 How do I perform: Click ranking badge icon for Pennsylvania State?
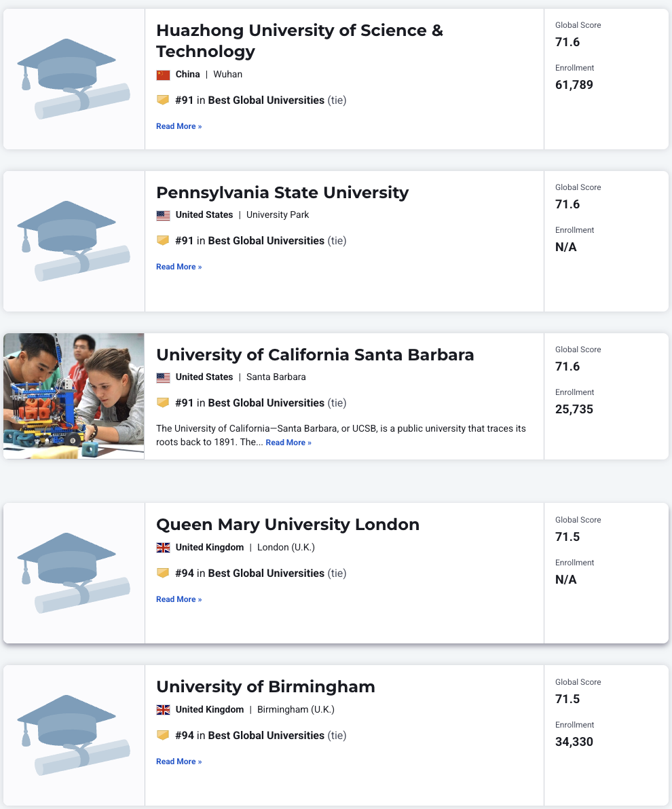(x=163, y=241)
